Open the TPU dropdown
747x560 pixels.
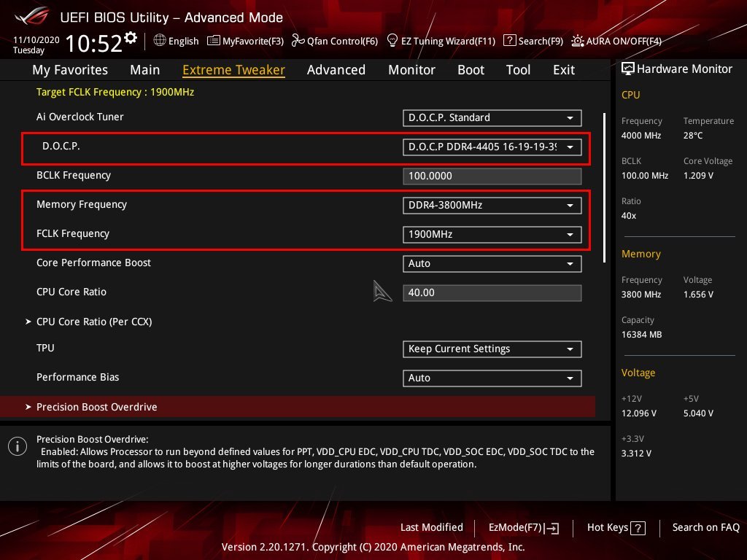(492, 349)
